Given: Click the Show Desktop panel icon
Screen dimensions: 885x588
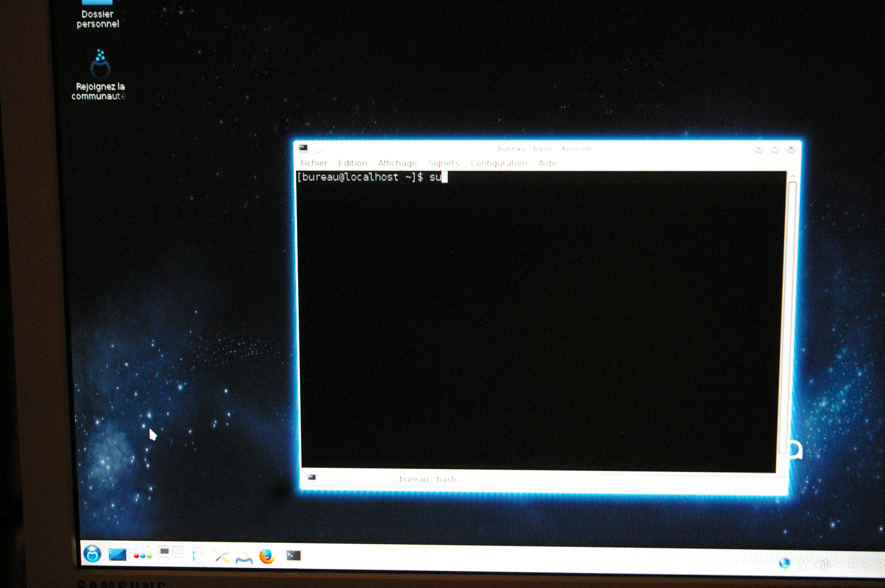Looking at the screenshot, I should click(x=117, y=554).
